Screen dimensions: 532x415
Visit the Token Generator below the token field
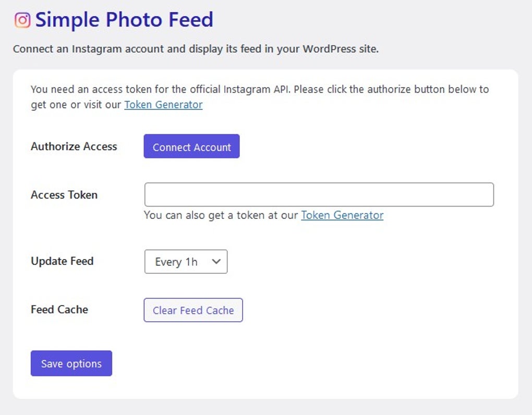click(342, 215)
